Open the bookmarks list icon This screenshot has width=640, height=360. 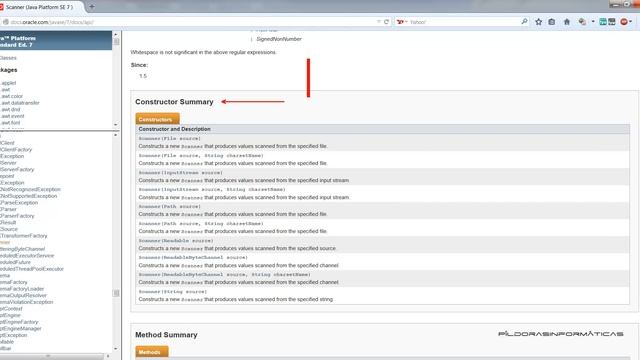pos(552,22)
